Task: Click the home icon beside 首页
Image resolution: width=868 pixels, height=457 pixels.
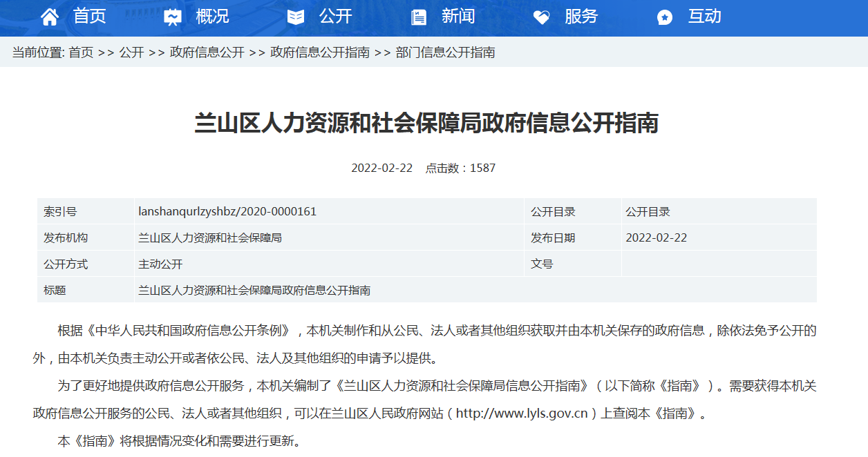Action: (50, 17)
